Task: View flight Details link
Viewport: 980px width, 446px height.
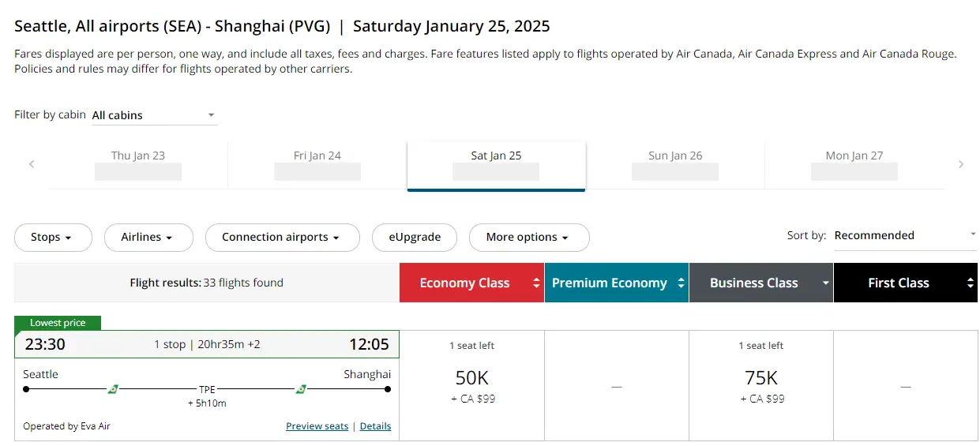Action: point(375,426)
